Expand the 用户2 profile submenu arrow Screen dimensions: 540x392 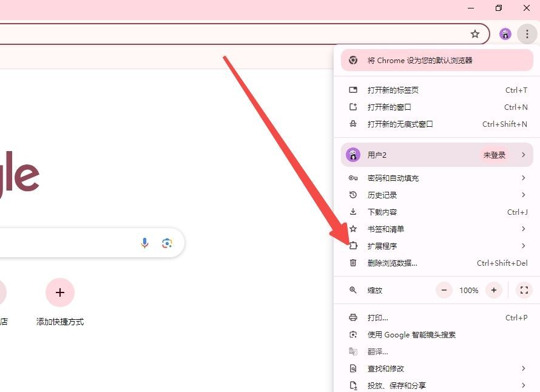click(524, 155)
